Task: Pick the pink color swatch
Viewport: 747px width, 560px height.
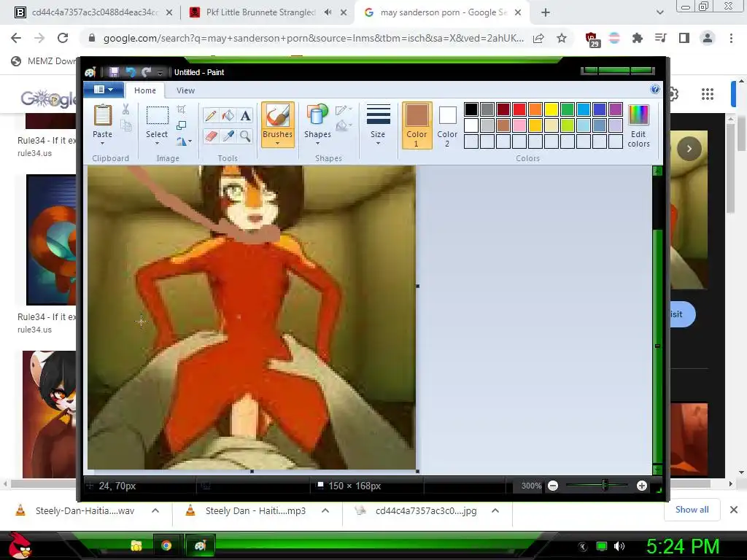Action: pyautogui.click(x=519, y=125)
